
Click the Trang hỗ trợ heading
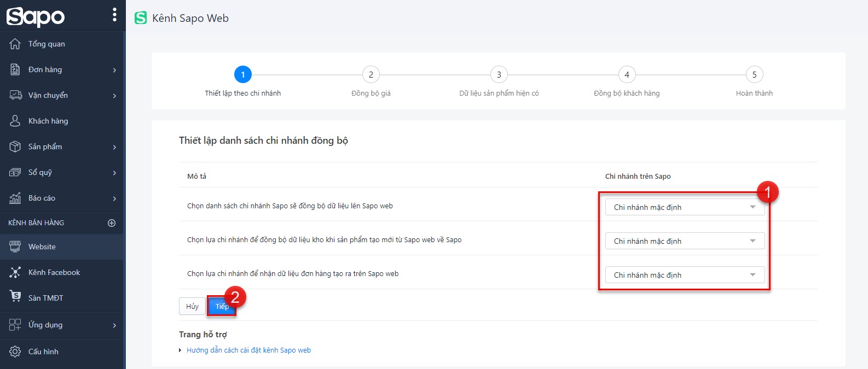pos(203,334)
